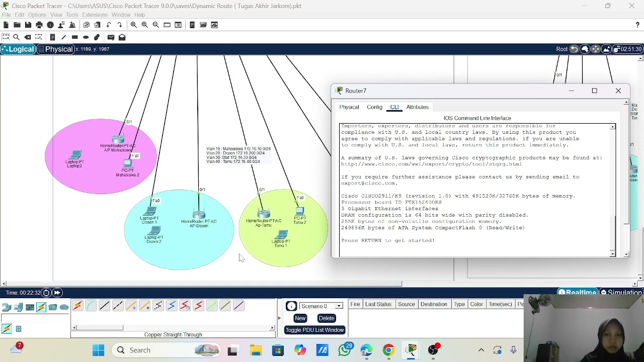Show hidden system tray icons

coord(481,350)
